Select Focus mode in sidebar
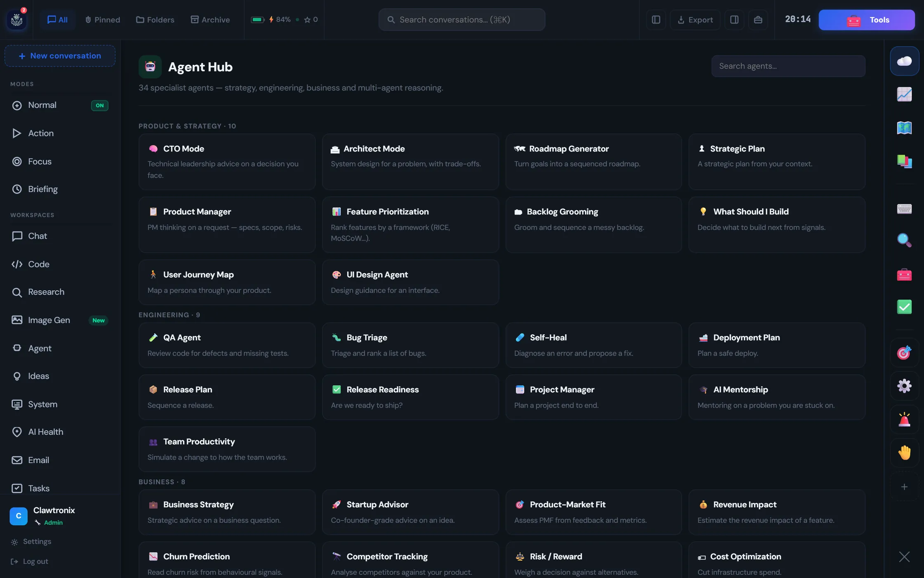The image size is (924, 578). [60, 161]
